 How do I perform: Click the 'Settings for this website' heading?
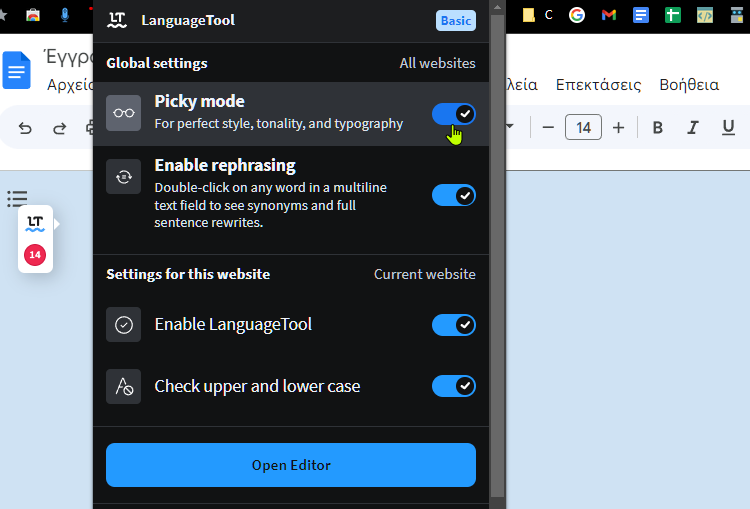pos(188,274)
